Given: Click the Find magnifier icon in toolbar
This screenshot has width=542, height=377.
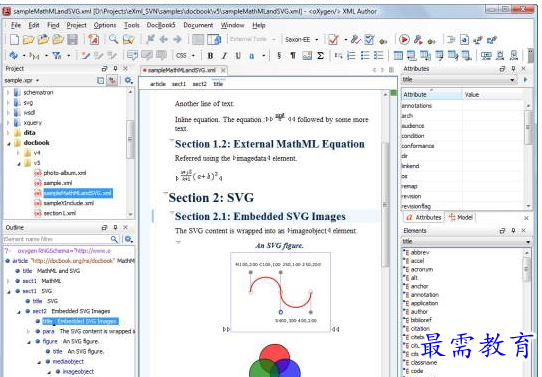Looking at the screenshot, I should [x=113, y=39].
